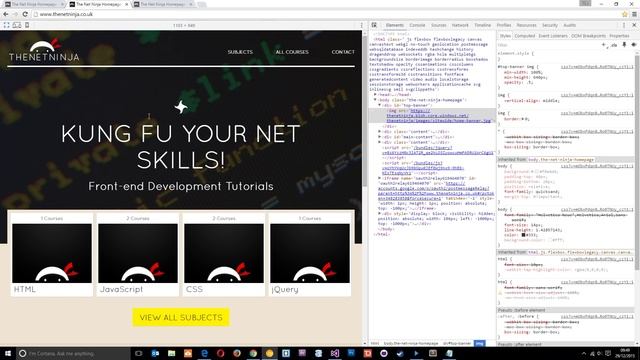Open Task View in the taskbar
The image size is (640, 360).
coord(138,353)
